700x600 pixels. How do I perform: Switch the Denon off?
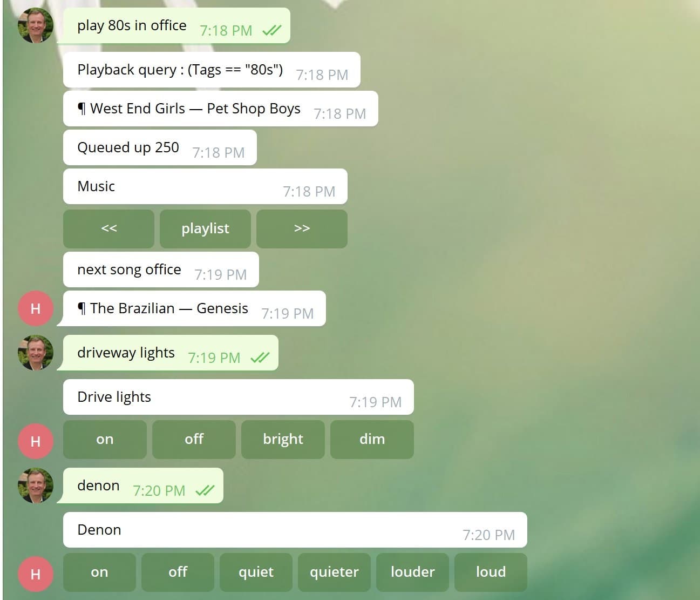click(178, 572)
